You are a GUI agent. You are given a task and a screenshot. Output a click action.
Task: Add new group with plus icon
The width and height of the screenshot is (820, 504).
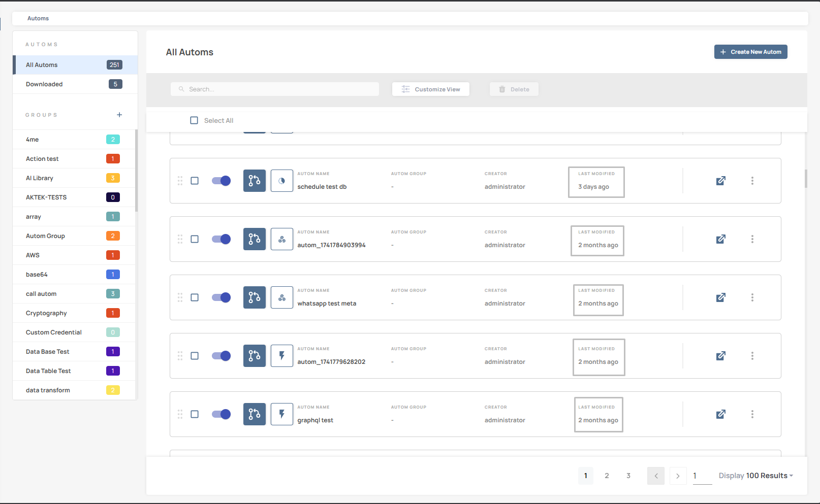(x=119, y=115)
